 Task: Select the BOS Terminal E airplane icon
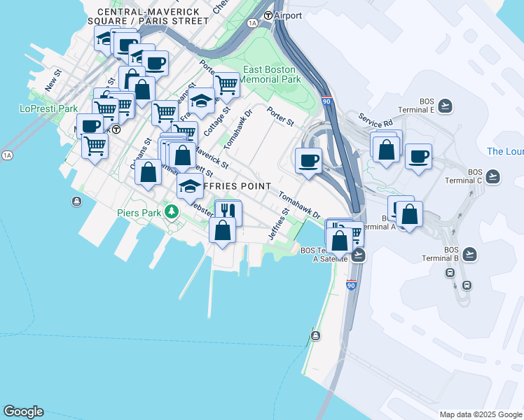445,106
